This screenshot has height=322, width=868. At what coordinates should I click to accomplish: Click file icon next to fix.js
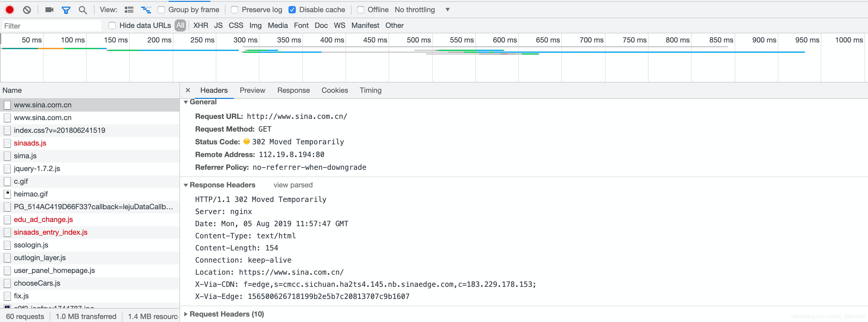7,296
